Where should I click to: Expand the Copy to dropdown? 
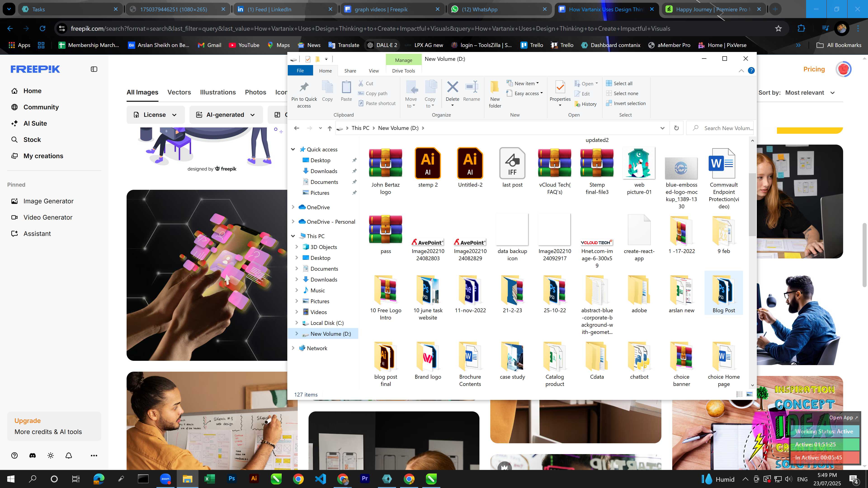pyautogui.click(x=430, y=102)
